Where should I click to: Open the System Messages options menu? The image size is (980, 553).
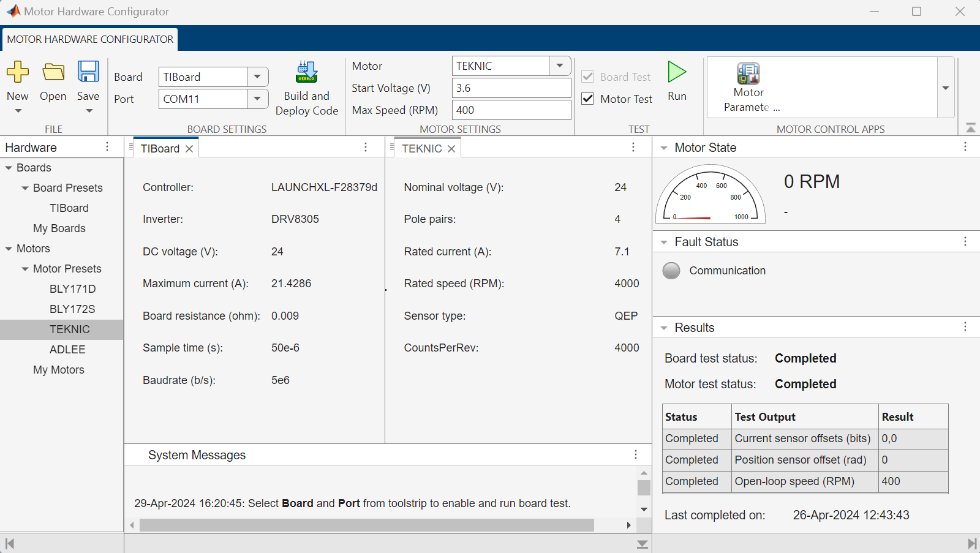pyautogui.click(x=635, y=454)
